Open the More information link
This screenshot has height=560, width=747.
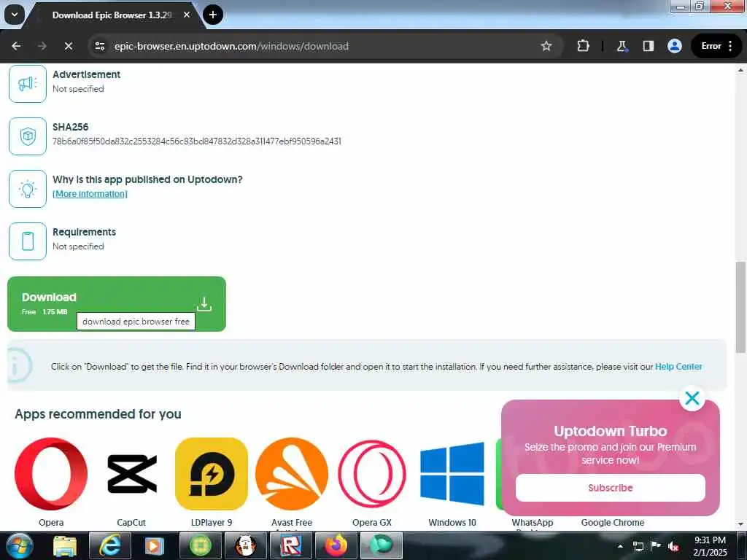coord(90,194)
